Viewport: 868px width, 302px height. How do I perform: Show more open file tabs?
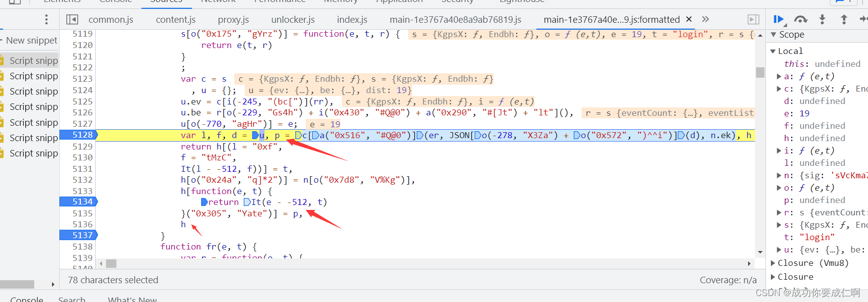click(705, 19)
